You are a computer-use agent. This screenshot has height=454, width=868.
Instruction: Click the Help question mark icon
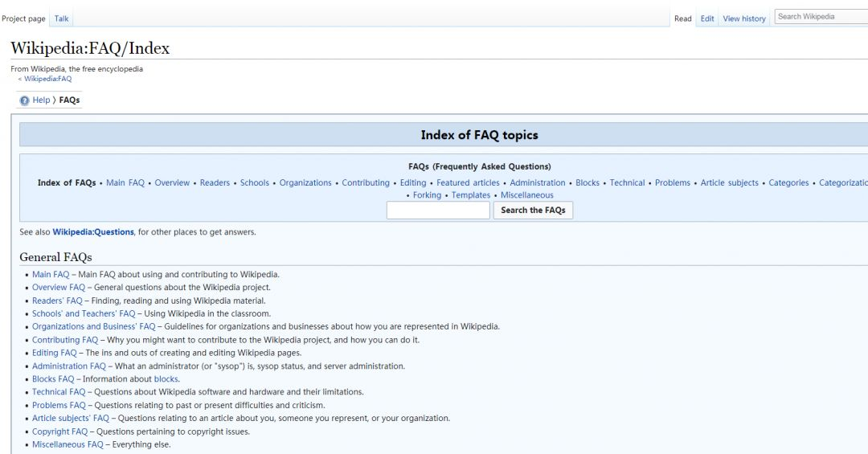(24, 100)
